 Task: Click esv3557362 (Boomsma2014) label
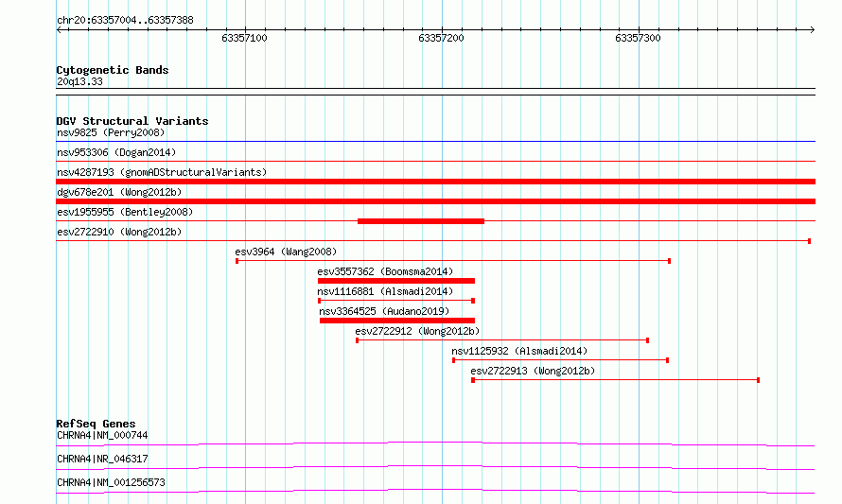(385, 271)
